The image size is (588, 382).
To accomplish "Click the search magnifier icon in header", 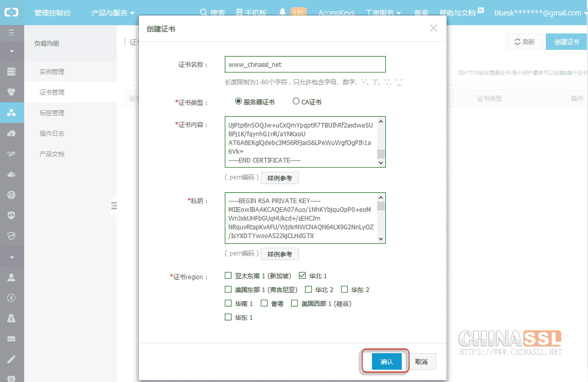I will pos(203,13).
